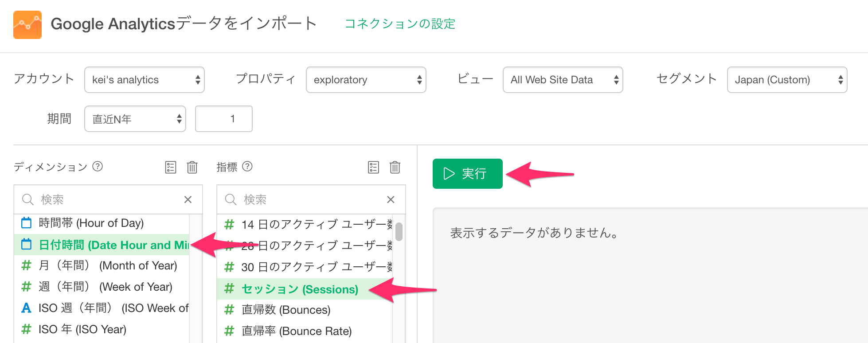Click the ディメンション help question mark icon

tap(98, 166)
